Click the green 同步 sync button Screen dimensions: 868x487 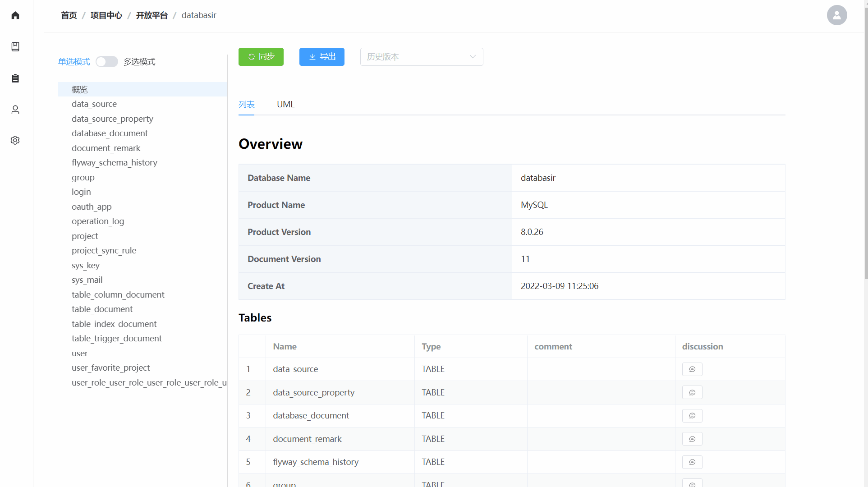tap(261, 57)
